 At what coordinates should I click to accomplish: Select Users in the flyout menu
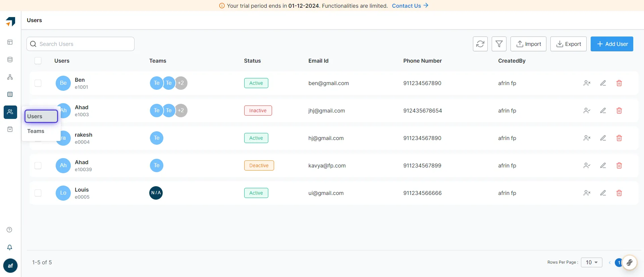(x=41, y=116)
